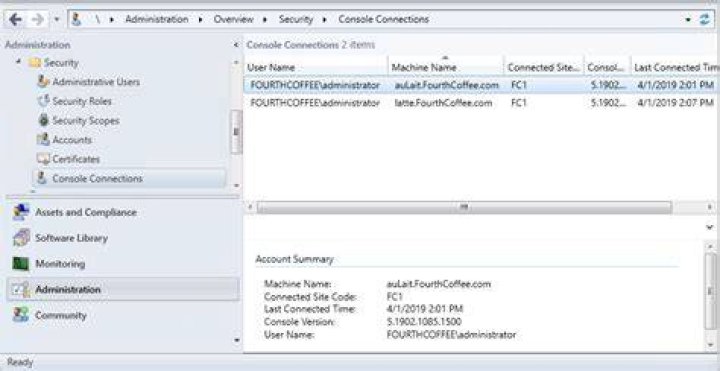Open the address bar dropdown arrow
Image resolution: width=720 pixels, height=371 pixels.
688,20
